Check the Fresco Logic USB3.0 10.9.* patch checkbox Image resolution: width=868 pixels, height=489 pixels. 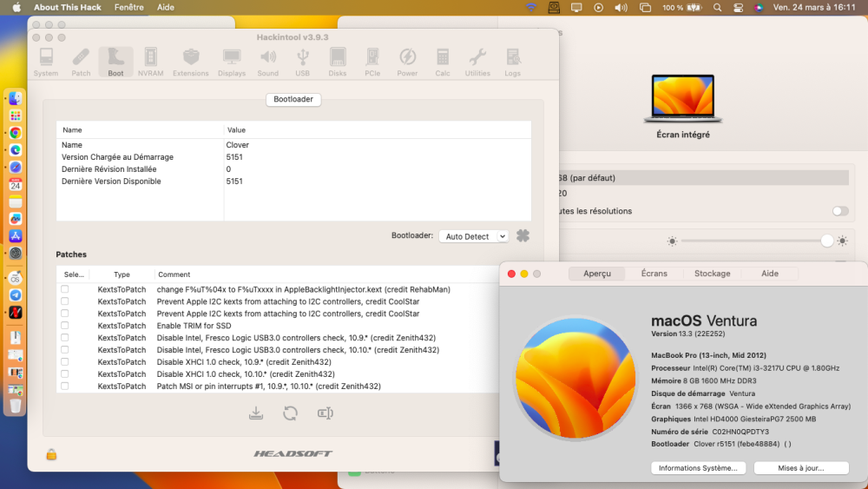click(65, 338)
